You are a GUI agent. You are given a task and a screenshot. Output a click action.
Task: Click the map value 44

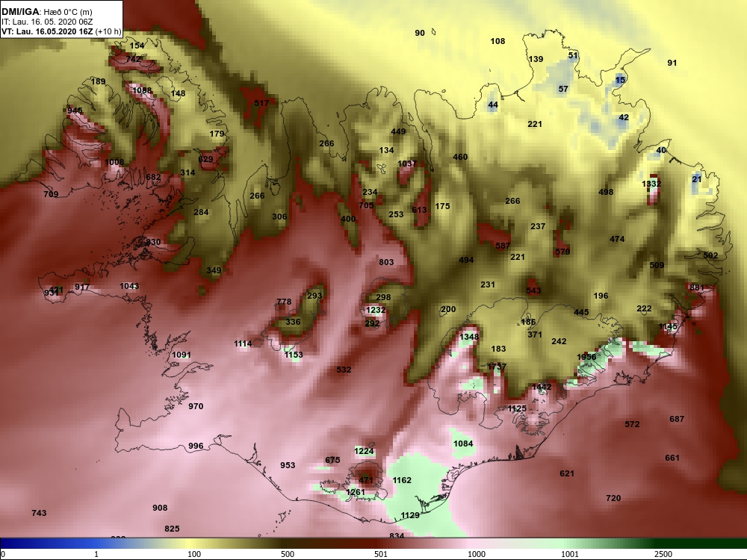[x=493, y=105]
